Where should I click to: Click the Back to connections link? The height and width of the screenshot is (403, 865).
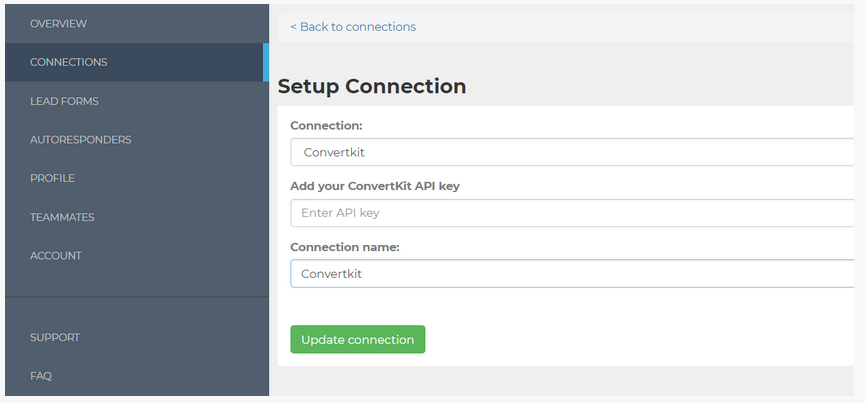[357, 27]
